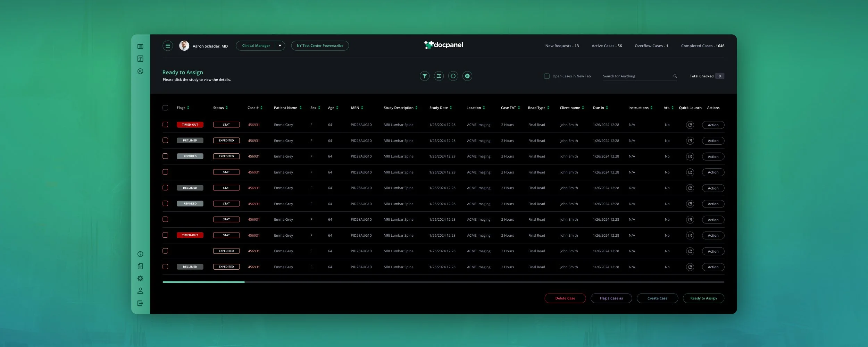868x347 pixels.
Task: Click the Ready to Assign button at bottom
Action: click(x=703, y=298)
